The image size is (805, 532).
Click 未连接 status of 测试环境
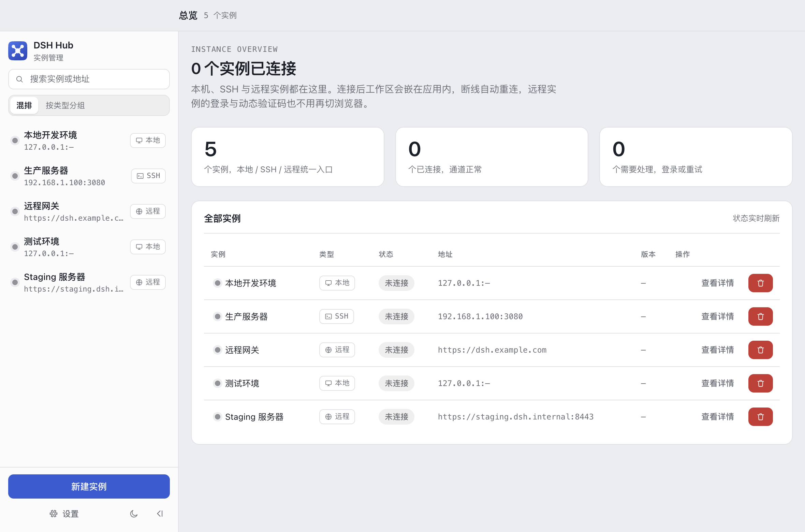pos(396,383)
